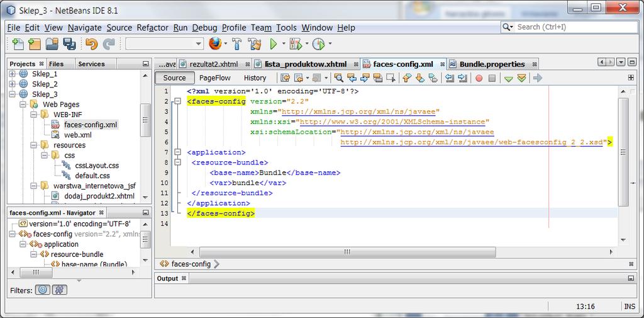
Task: Click the Search (Ctrl+I) field
Action: [x=569, y=27]
